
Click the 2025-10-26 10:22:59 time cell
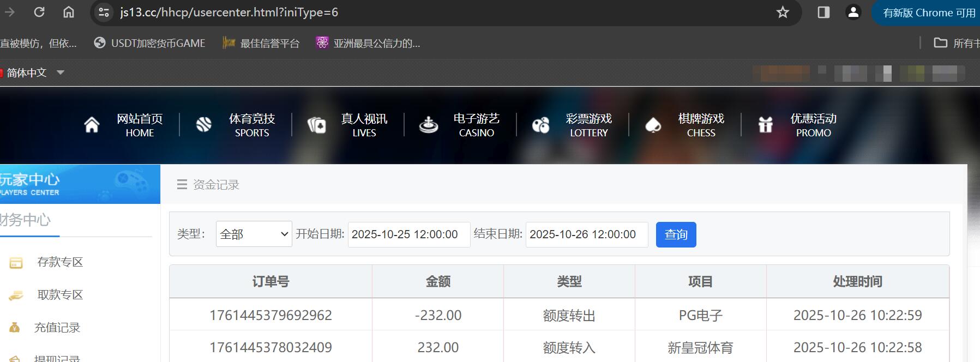click(x=858, y=315)
